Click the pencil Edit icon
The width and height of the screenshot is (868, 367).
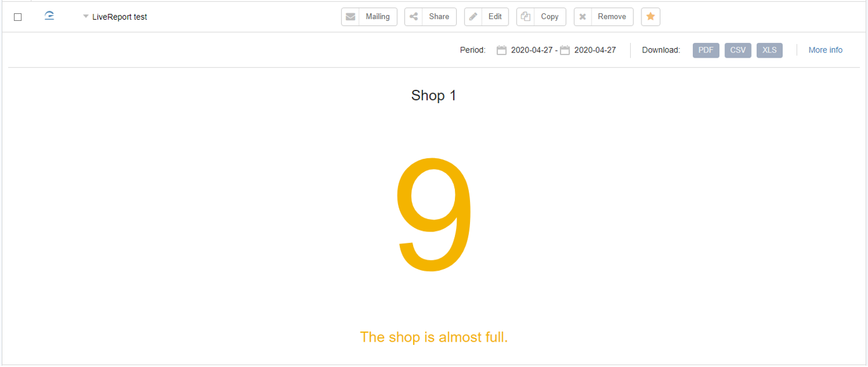[x=473, y=17]
